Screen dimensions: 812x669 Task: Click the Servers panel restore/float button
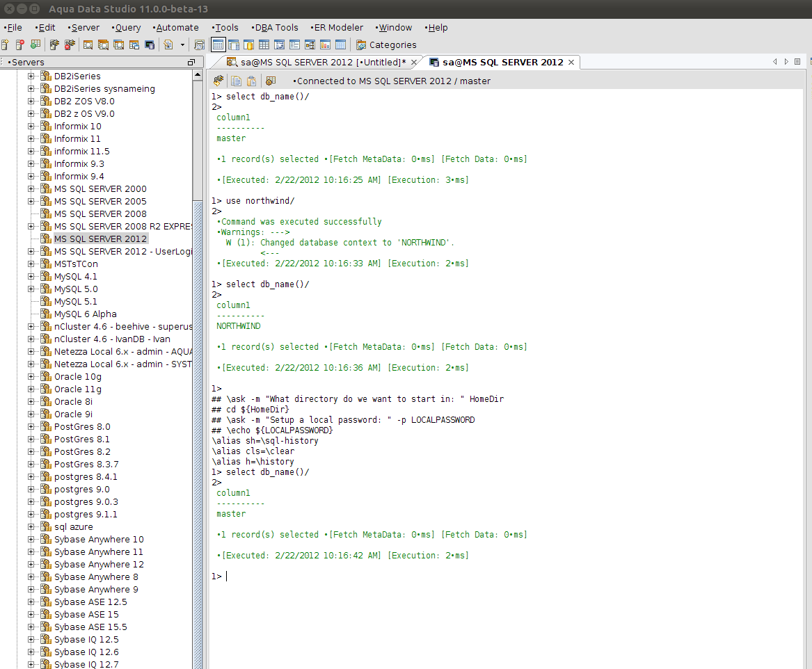(191, 62)
